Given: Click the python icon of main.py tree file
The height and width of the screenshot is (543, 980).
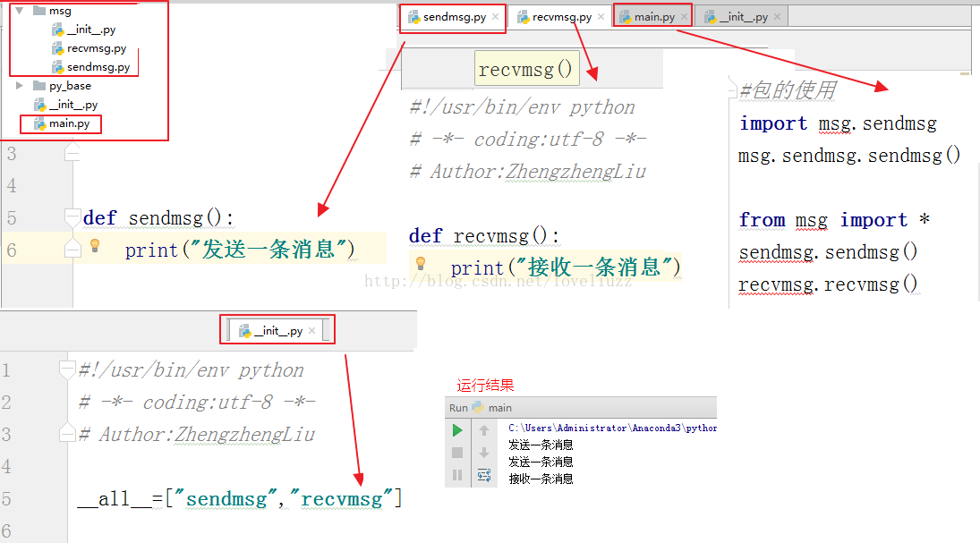Looking at the screenshot, I should [x=40, y=123].
